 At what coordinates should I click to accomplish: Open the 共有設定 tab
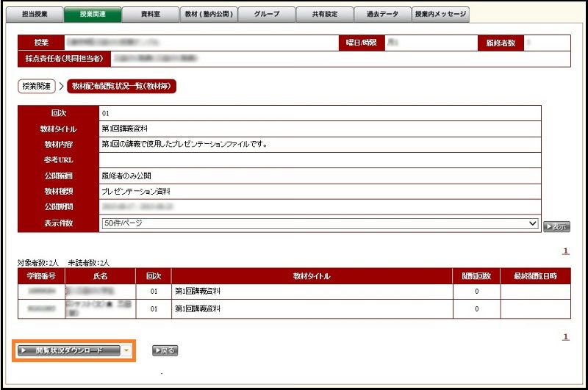click(x=323, y=14)
